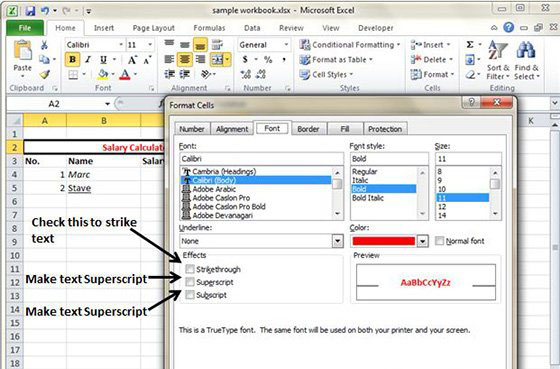The height and width of the screenshot is (369, 560).
Task: Click the Merge & Center icon
Action: click(x=217, y=59)
